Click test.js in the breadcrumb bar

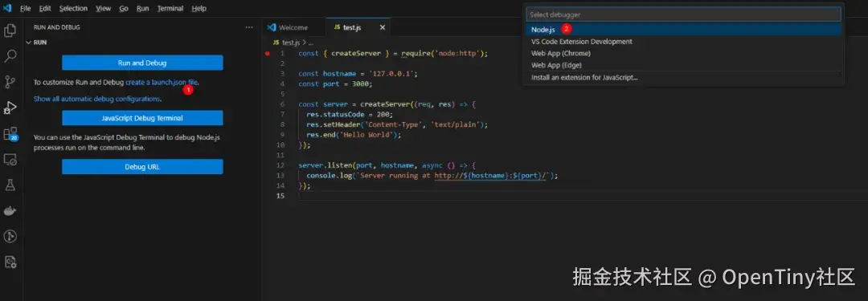tap(290, 42)
